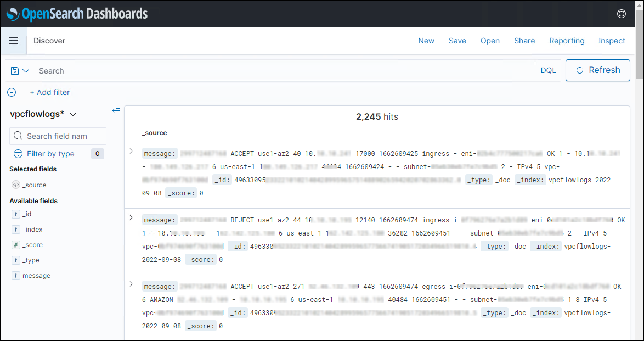The width and height of the screenshot is (644, 341).
Task: Click the Refresh button
Action: (597, 70)
